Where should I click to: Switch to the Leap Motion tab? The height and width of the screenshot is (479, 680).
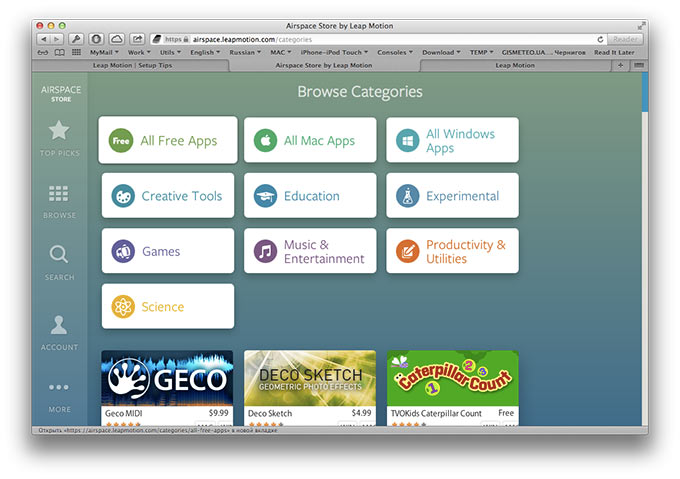point(515,65)
